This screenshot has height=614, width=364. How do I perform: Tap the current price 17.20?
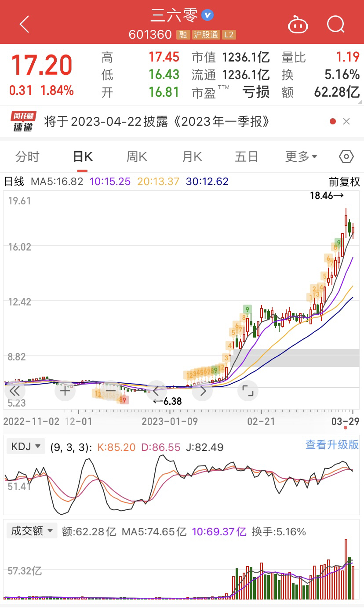[x=41, y=65]
